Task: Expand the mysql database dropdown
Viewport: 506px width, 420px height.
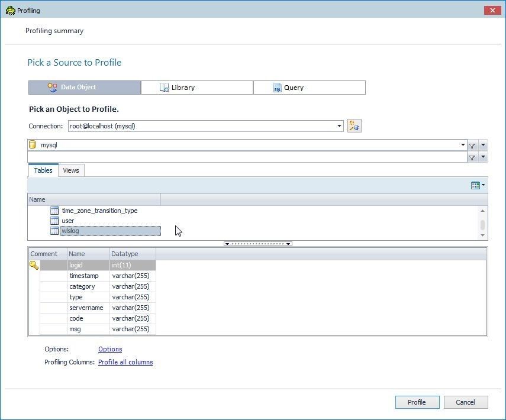Action: (x=463, y=145)
